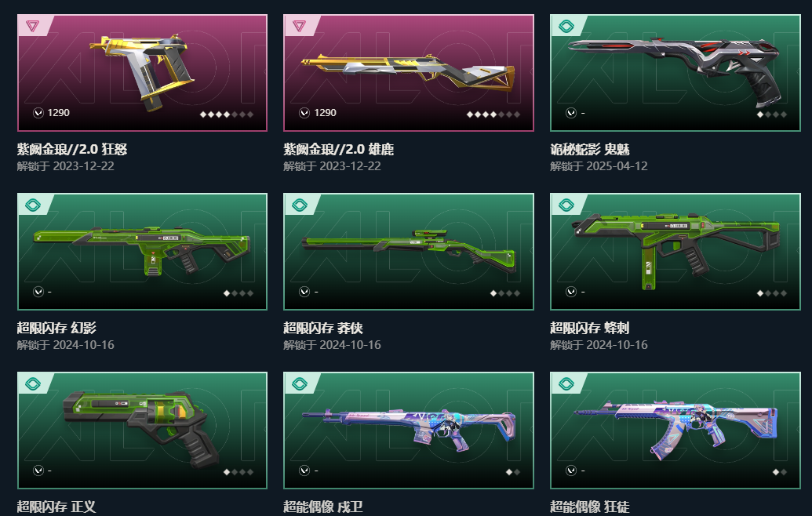Screen dimensions: 812x516
Task: Click the 超限闪存 幻影 skin name
Action: point(56,328)
